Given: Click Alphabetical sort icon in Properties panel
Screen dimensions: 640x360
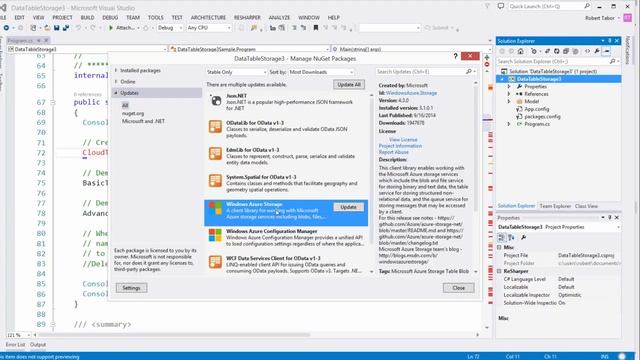Looking at the screenshot, I should tap(511, 238).
